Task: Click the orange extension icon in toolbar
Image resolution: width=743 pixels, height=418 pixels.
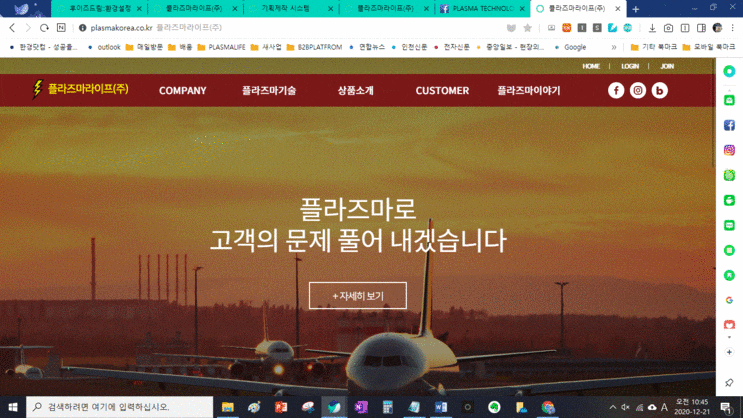Action: coord(566,28)
